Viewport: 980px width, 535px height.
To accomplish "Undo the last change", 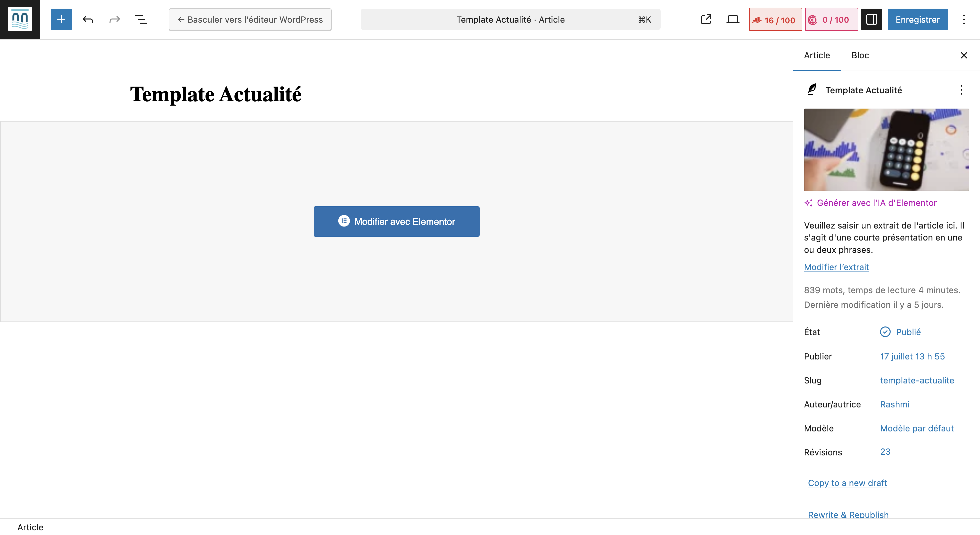I will coord(88,19).
